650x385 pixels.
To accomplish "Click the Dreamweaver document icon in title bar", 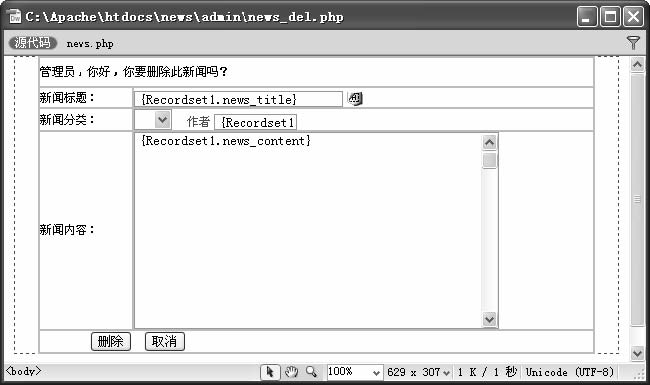I will tap(15, 17).
